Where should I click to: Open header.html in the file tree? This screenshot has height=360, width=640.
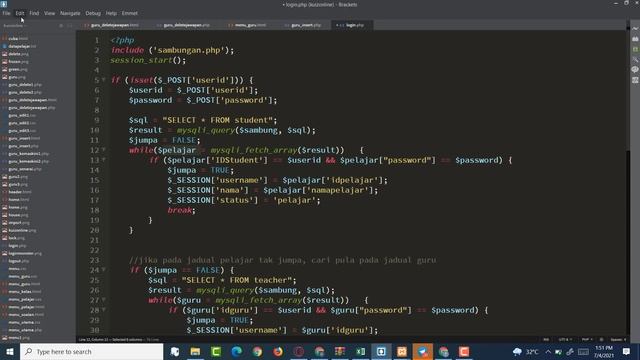coord(20,192)
